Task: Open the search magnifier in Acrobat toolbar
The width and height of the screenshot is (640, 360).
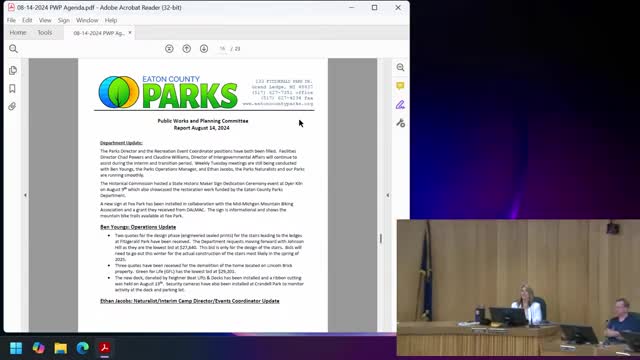Action: (x=13, y=49)
